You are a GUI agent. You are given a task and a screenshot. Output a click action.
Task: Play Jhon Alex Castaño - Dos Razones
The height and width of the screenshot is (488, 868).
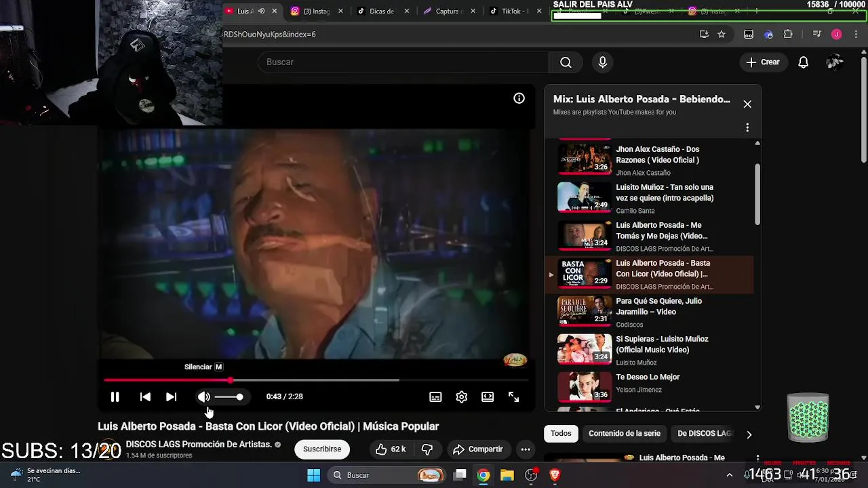click(650, 160)
